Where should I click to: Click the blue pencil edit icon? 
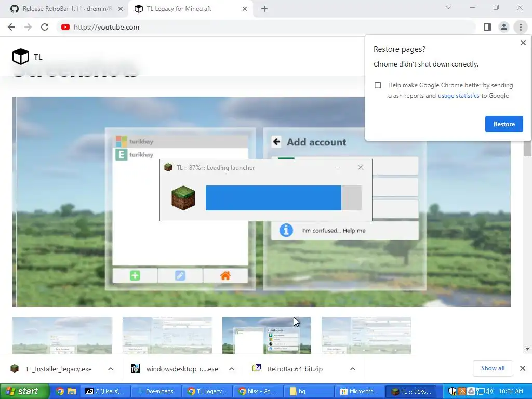click(180, 275)
